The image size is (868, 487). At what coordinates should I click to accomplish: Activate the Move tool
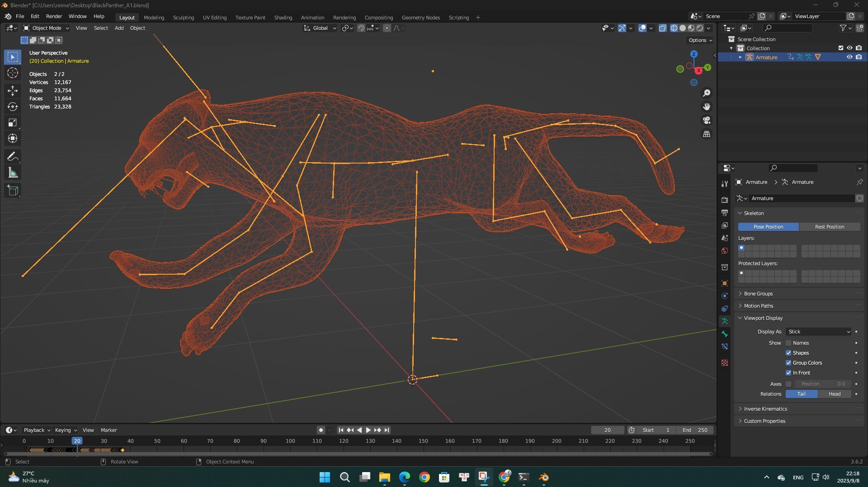coord(13,91)
